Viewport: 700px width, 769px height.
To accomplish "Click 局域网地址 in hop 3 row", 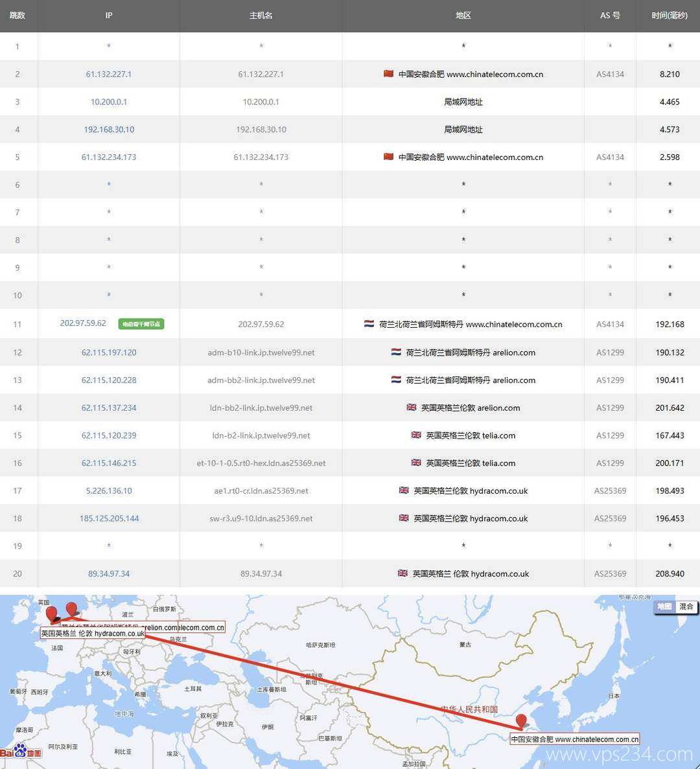I will coord(463,102).
